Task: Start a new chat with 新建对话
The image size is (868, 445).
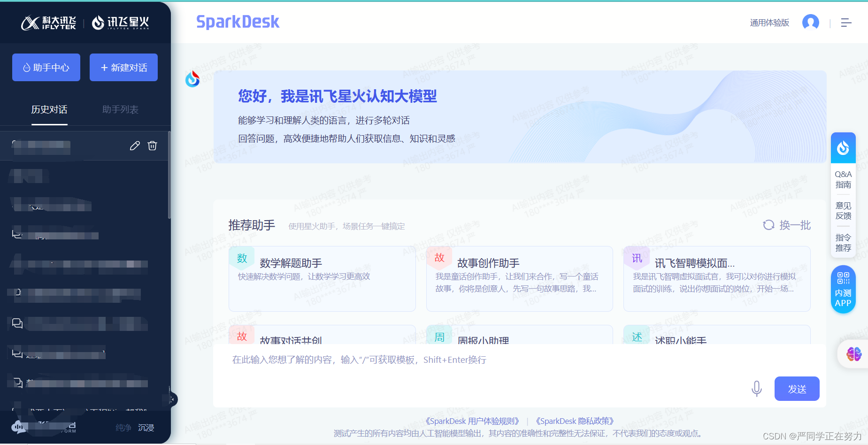Action: click(123, 68)
